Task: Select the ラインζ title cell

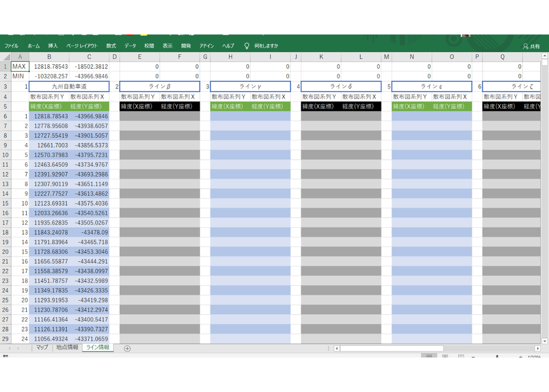Action: pos(512,87)
